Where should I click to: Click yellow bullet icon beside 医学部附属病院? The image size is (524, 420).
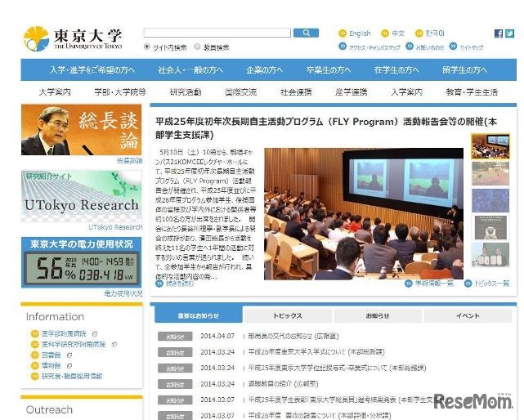pos(35,334)
